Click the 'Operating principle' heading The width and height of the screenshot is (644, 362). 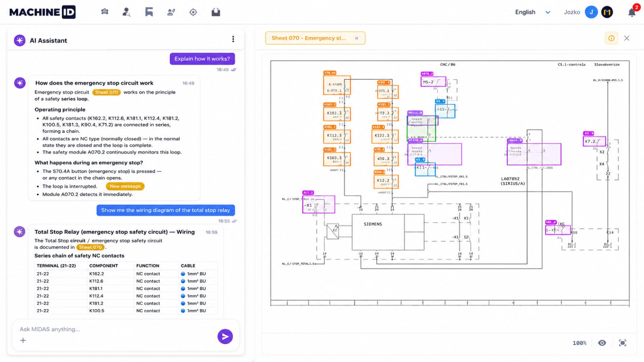tap(60, 109)
